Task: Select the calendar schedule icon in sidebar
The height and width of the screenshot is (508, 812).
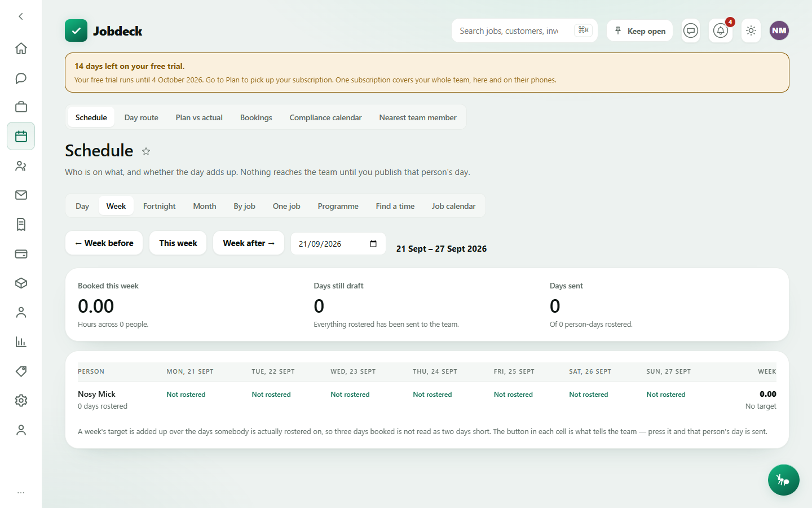Action: (21, 136)
